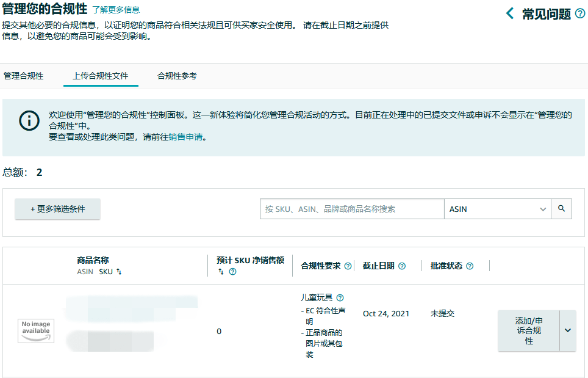Click the 更多筛选条件 button
This screenshot has height=378, width=588.
57,208
